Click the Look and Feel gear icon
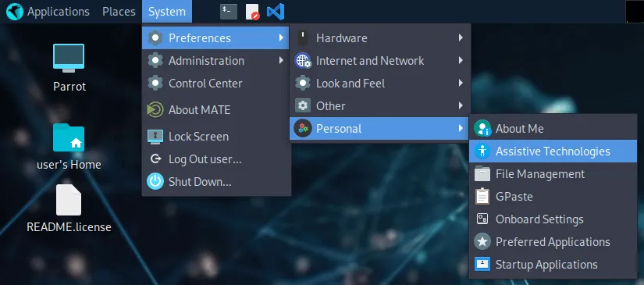Image resolution: width=644 pixels, height=285 pixels. click(x=303, y=84)
